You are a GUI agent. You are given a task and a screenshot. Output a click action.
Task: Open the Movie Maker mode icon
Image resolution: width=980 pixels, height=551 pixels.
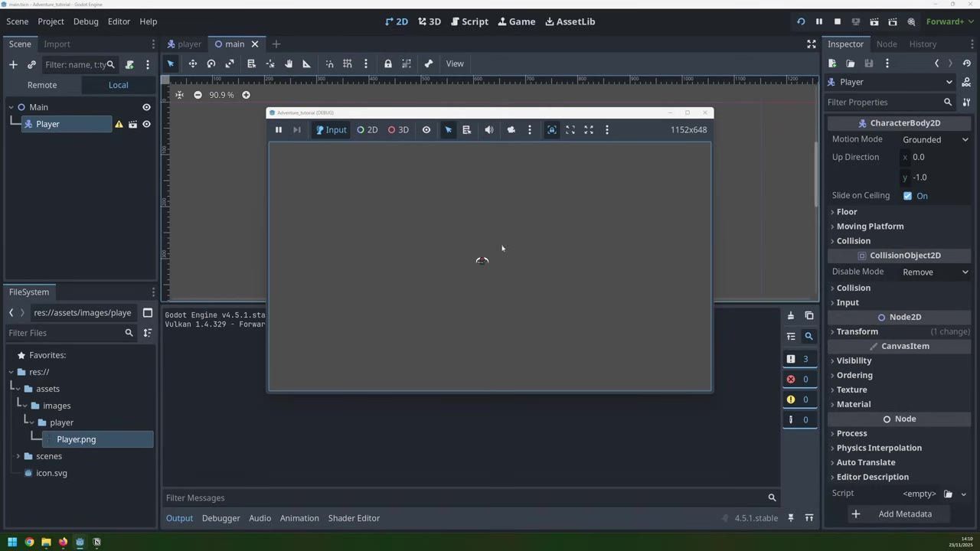911,21
